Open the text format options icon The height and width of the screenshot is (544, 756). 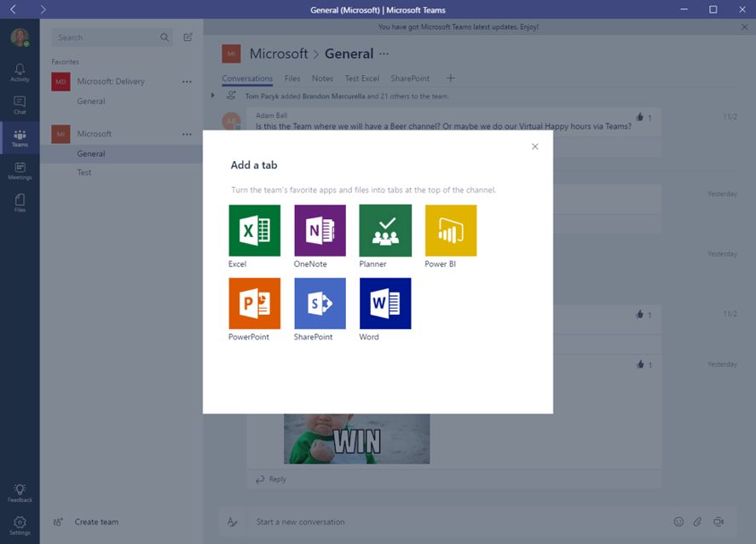[x=233, y=522]
